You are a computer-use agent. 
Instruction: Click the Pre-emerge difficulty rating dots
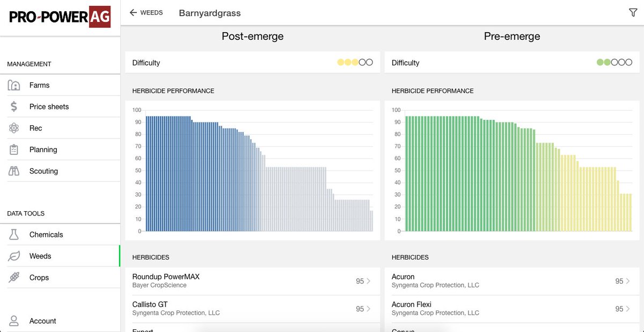(614, 62)
